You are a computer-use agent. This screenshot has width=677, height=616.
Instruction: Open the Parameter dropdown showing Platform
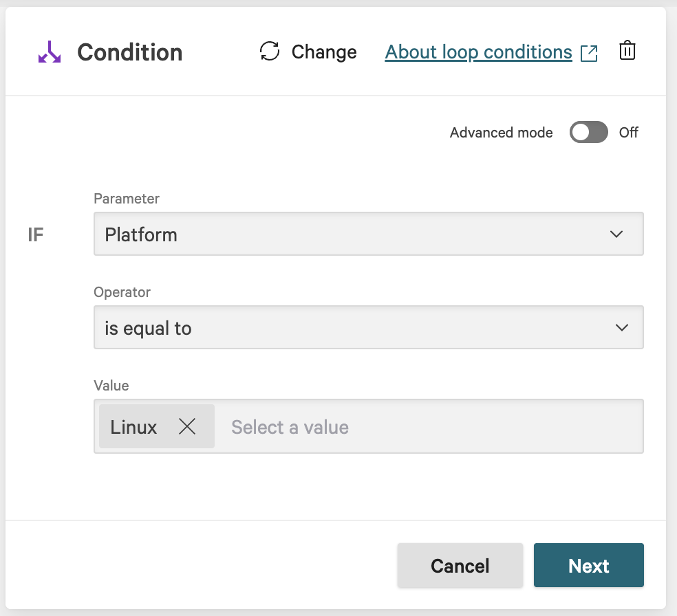(368, 234)
